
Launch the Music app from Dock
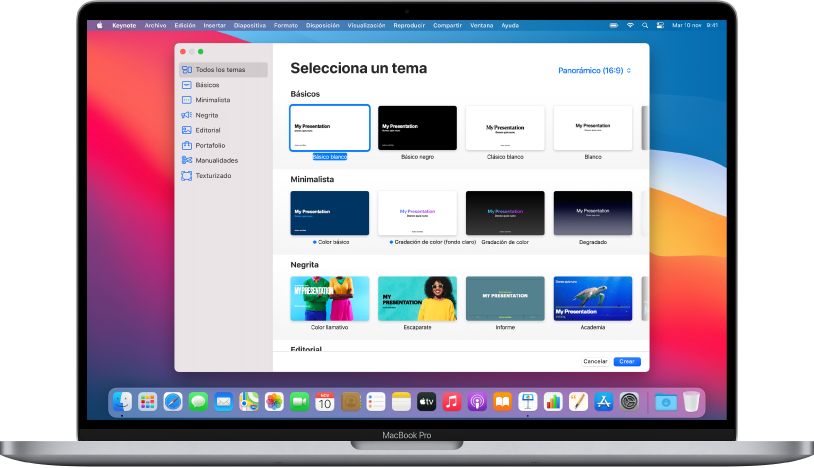(x=451, y=402)
